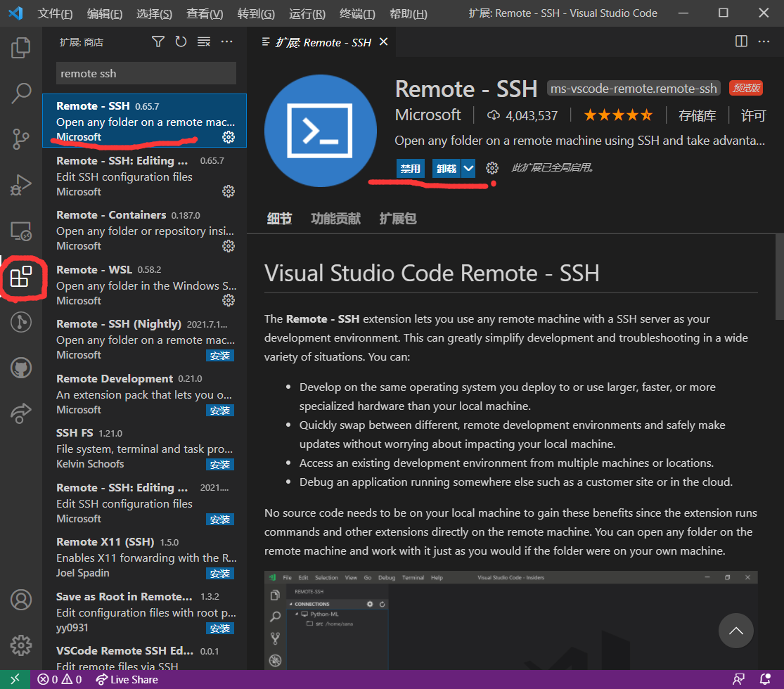The height and width of the screenshot is (689, 784).
Task: Expand the uninstall button dropdown arrow
Action: (468, 169)
